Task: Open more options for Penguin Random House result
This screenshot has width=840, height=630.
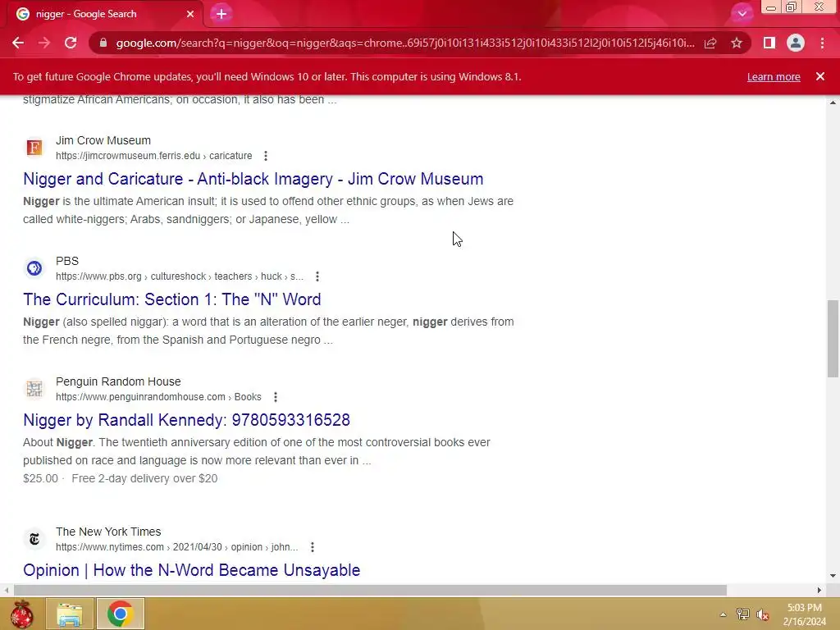Action: point(276,397)
